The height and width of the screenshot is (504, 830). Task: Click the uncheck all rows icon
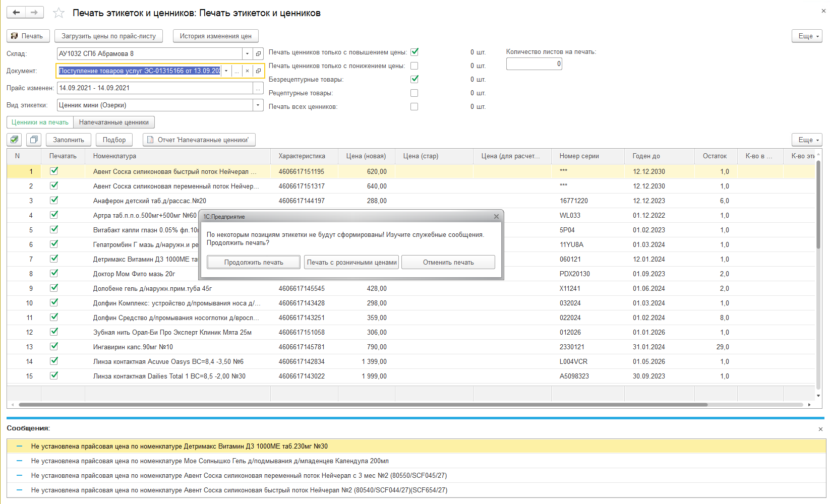click(34, 140)
